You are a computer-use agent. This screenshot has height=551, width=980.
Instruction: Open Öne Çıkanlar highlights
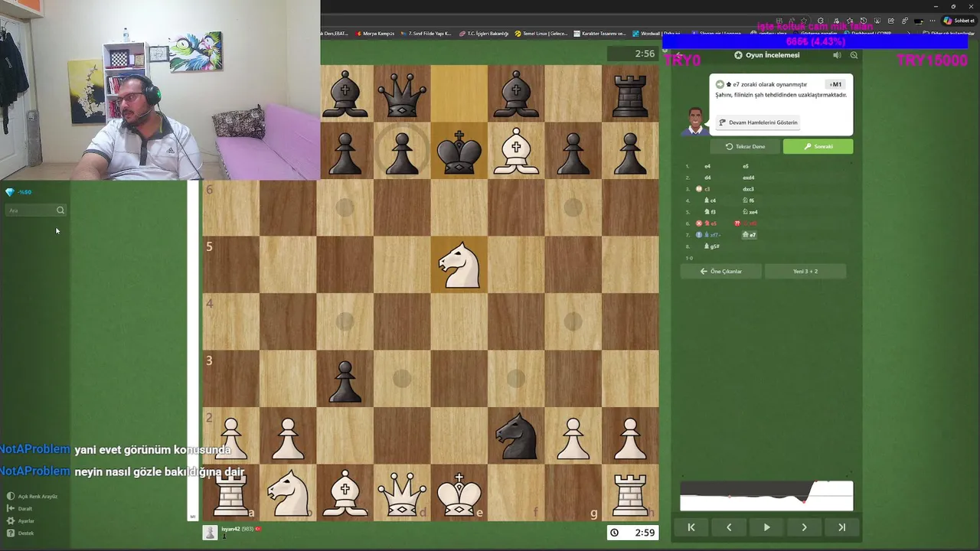[x=721, y=271]
